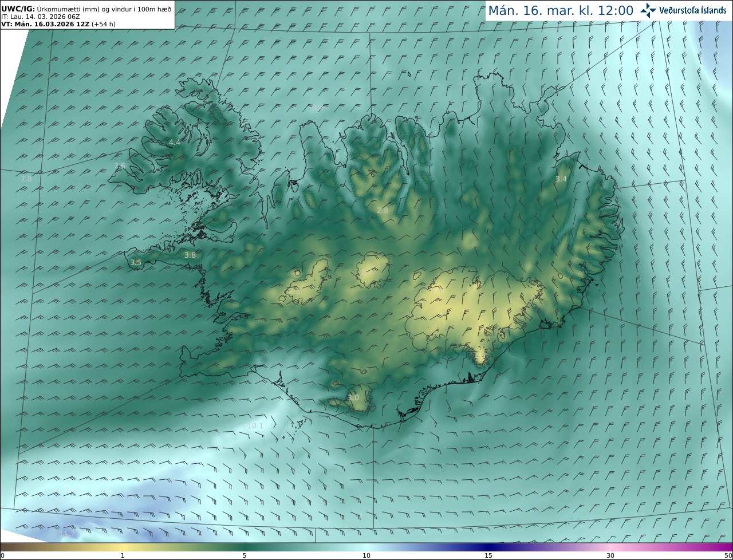The image size is (733, 560).
Task: Click the 3.0 value in south Iceland
Action: [353, 397]
